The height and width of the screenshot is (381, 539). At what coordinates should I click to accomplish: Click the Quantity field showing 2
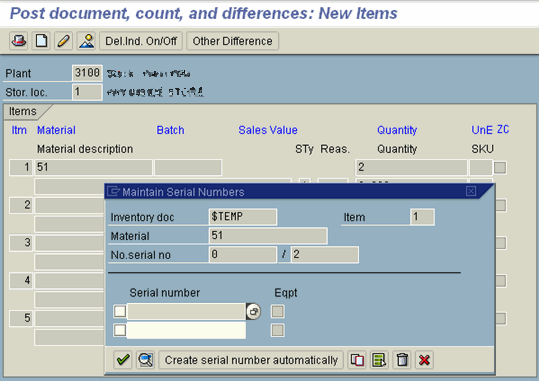coord(411,167)
